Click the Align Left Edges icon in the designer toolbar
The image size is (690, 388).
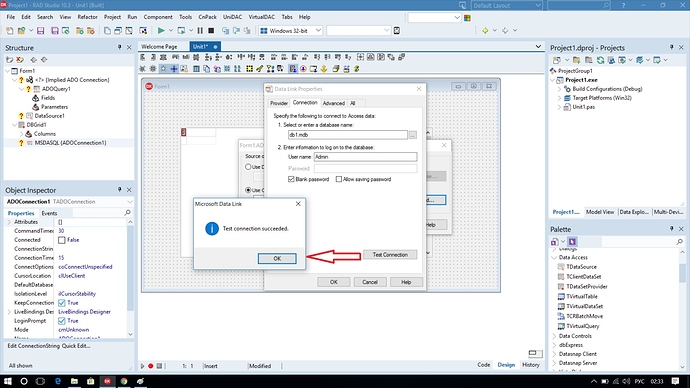143,57
